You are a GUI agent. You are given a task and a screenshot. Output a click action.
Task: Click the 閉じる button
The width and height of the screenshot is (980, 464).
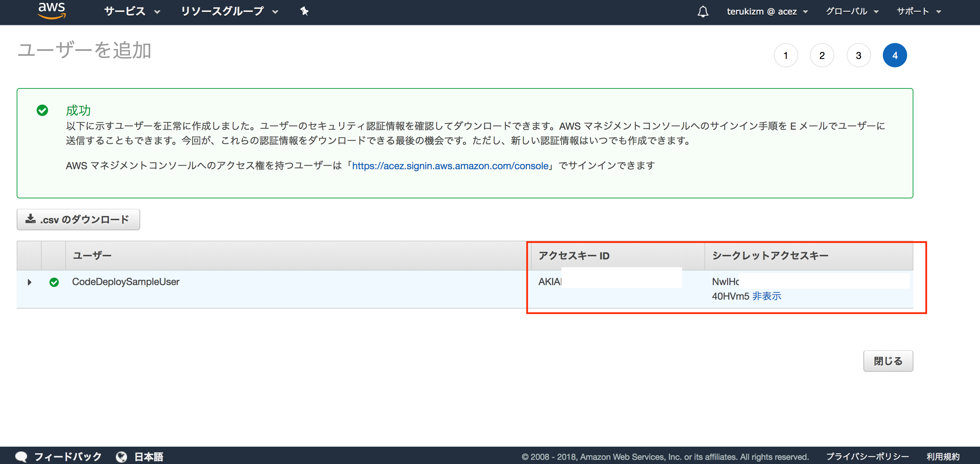[888, 361]
